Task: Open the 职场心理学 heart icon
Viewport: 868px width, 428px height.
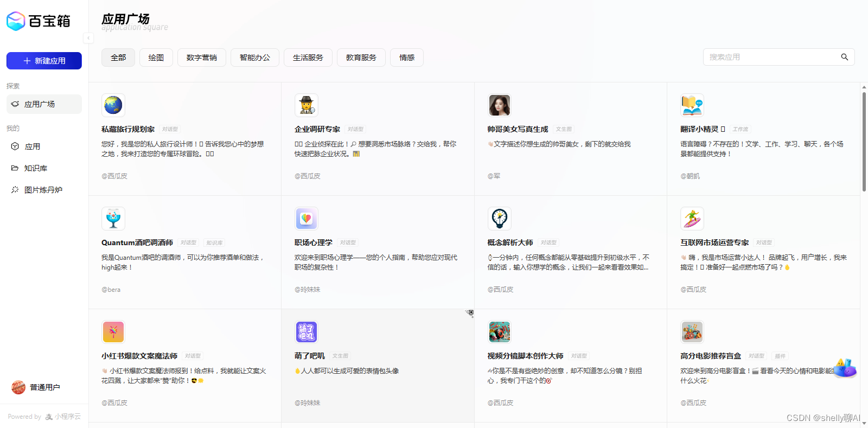Action: tap(307, 218)
